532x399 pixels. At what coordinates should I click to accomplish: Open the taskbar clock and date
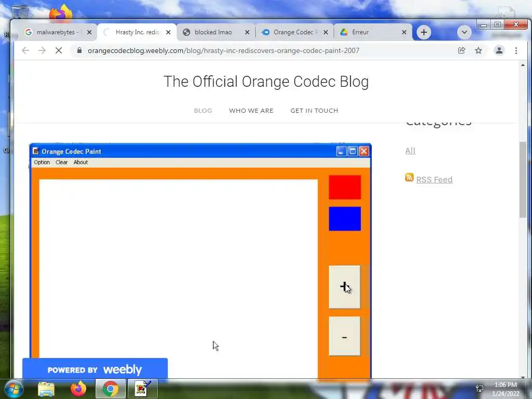click(506, 389)
